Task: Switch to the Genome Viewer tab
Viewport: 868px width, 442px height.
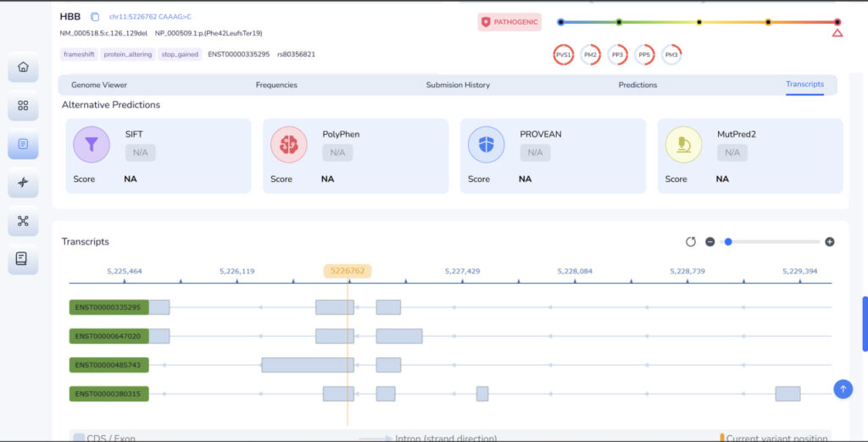Action: pos(99,86)
